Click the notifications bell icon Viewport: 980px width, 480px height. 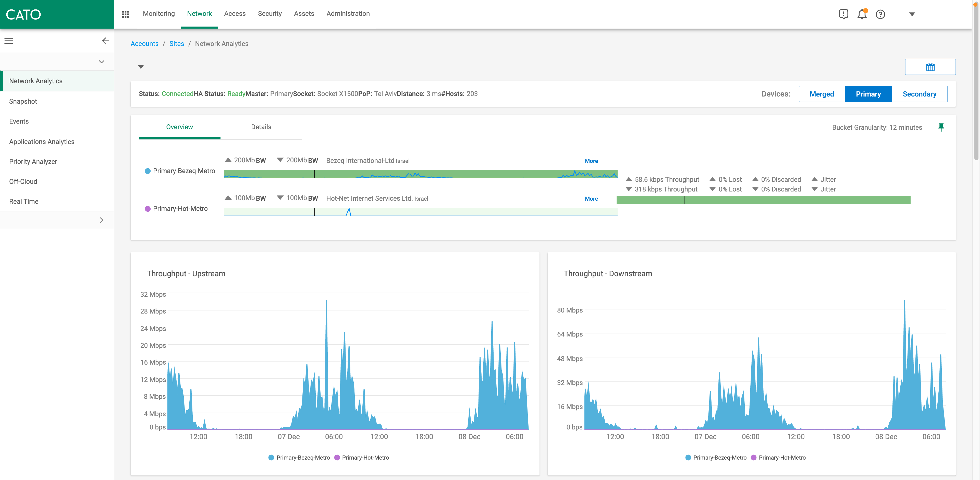pos(862,14)
